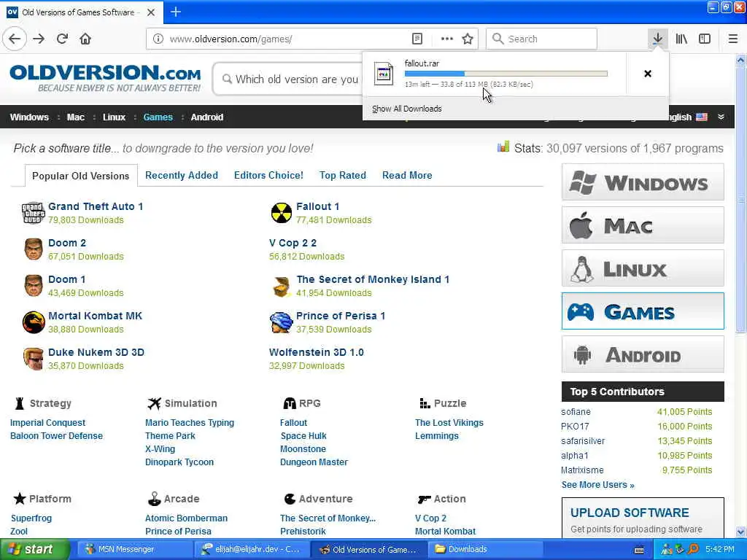Click the Duke Nukem 3D icon
Image resolution: width=747 pixels, height=560 pixels.
click(34, 359)
